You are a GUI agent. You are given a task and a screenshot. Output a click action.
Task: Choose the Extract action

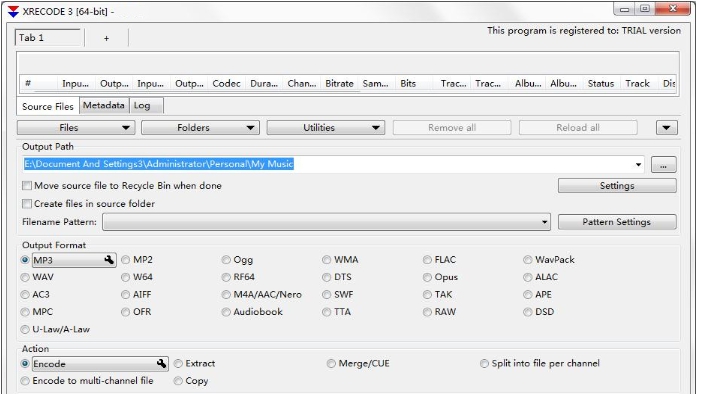click(x=178, y=364)
